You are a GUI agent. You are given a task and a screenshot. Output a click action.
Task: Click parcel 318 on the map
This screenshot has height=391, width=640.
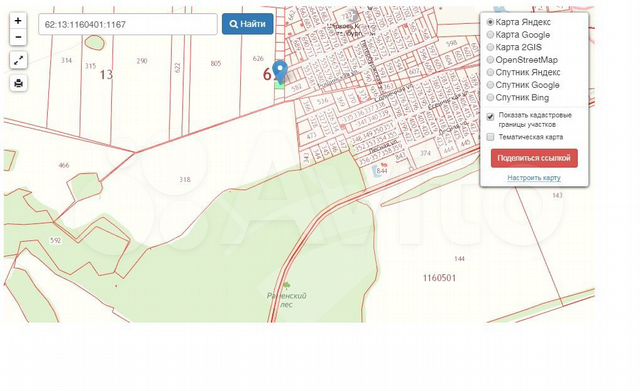(x=184, y=180)
